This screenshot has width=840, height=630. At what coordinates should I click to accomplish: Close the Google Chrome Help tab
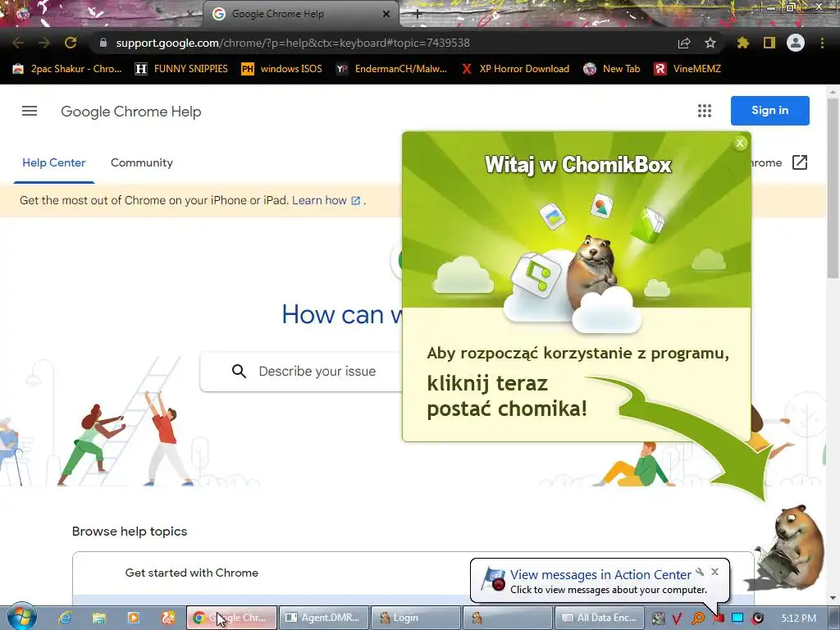(x=386, y=14)
